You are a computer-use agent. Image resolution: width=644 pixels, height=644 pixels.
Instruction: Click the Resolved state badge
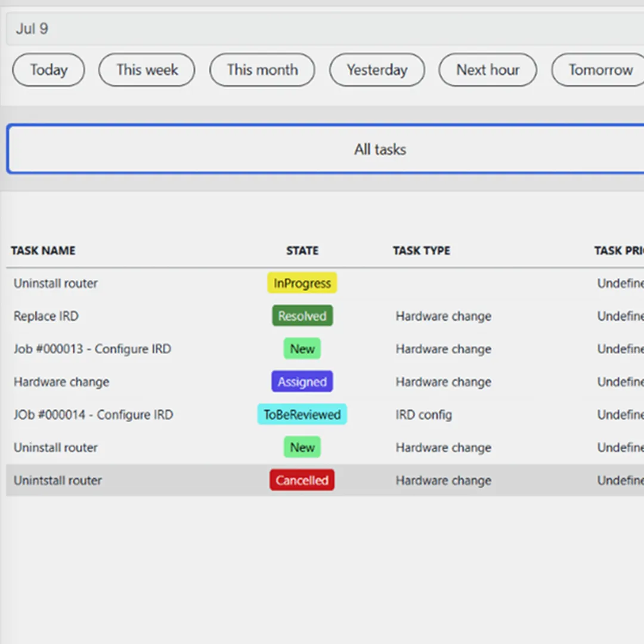pyautogui.click(x=302, y=316)
